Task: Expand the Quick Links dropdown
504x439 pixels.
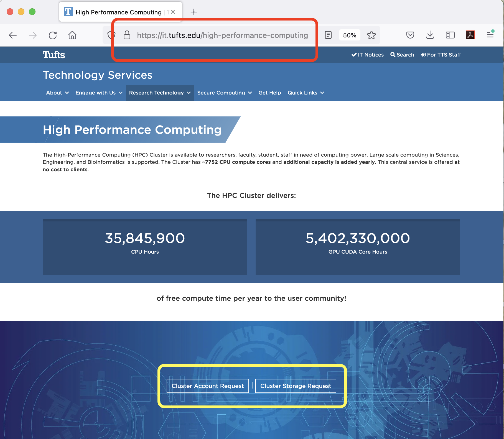Action: click(x=306, y=93)
